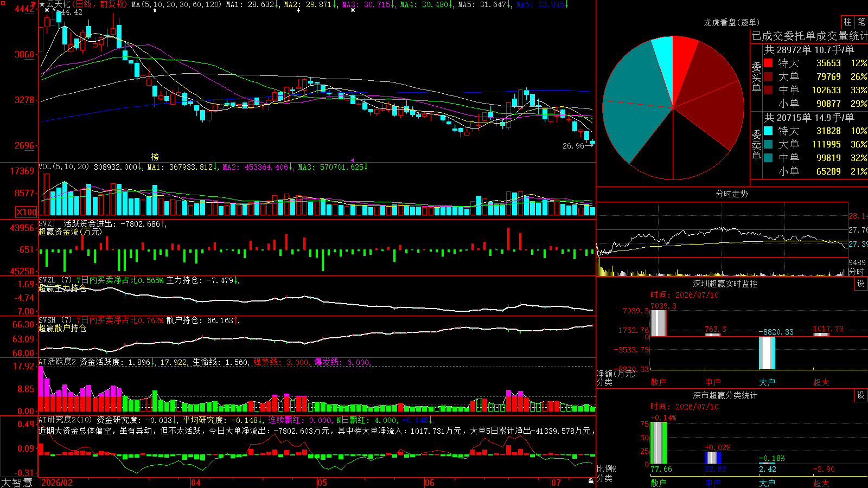Click the 共 28972单 buy-order summary row
Image resolution: width=868 pixels, height=488 pixels.
809,50
